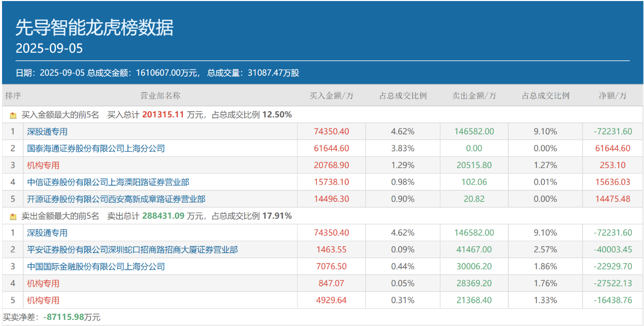Click total turnover 1610607.00万元 text
Image resolution: width=644 pixels, height=326 pixels.
click(x=167, y=73)
